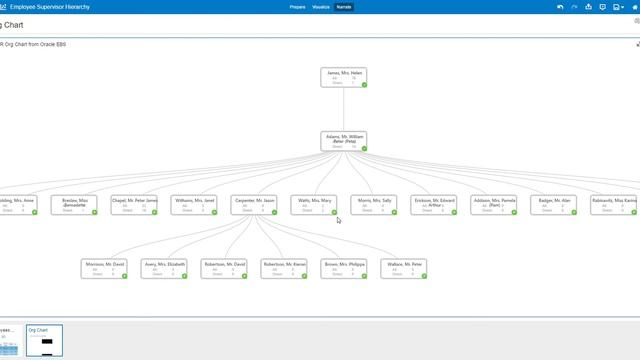The width and height of the screenshot is (640, 360).
Task: Expand the Chapell, Mr. Peter James node
Action: coord(155,212)
